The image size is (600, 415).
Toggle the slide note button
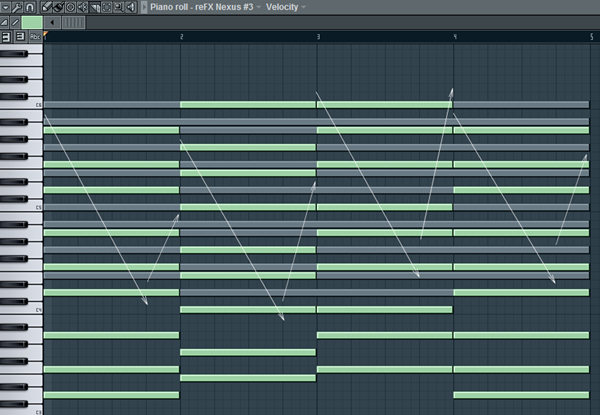(x=15, y=23)
